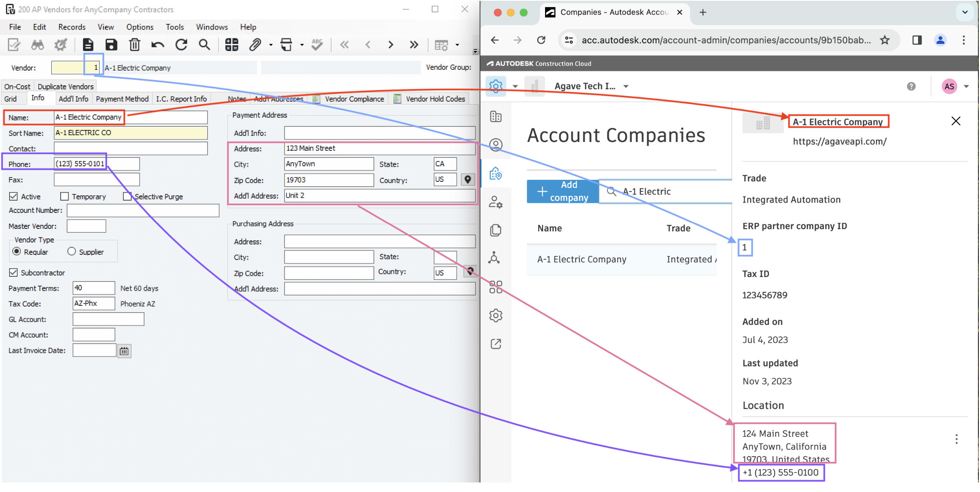This screenshot has height=492, width=980.
Task: Open the Companies icon in Autodesk sidebar
Action: [x=496, y=173]
